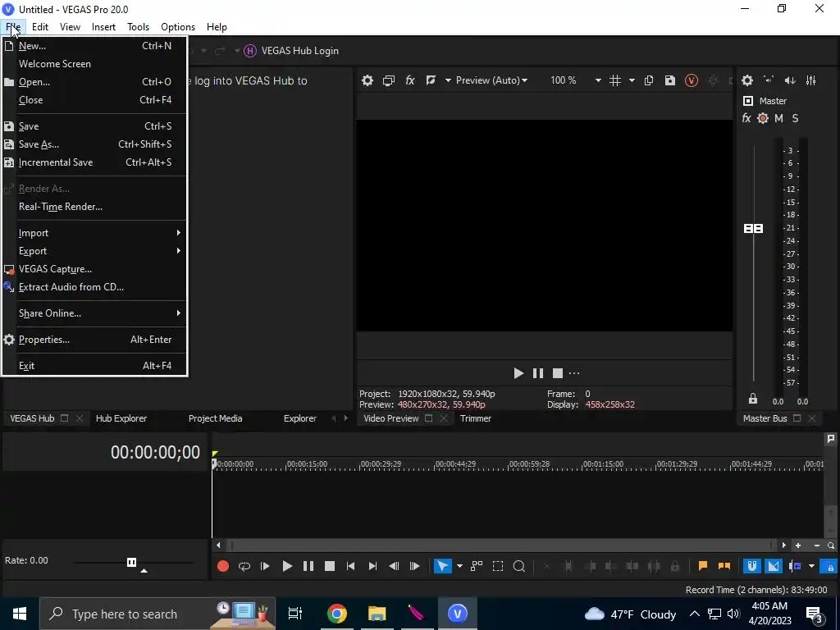The height and width of the screenshot is (630, 840).
Task: Insert a region with the double flag icon
Action: (724, 566)
